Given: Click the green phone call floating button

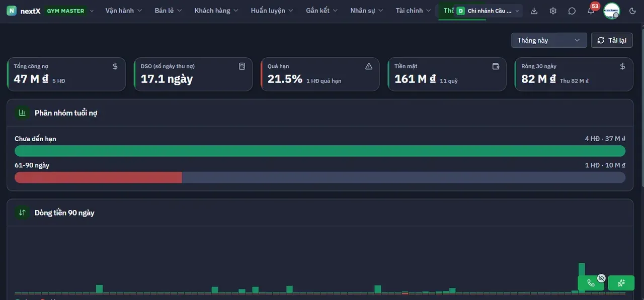Looking at the screenshot, I should [x=591, y=283].
